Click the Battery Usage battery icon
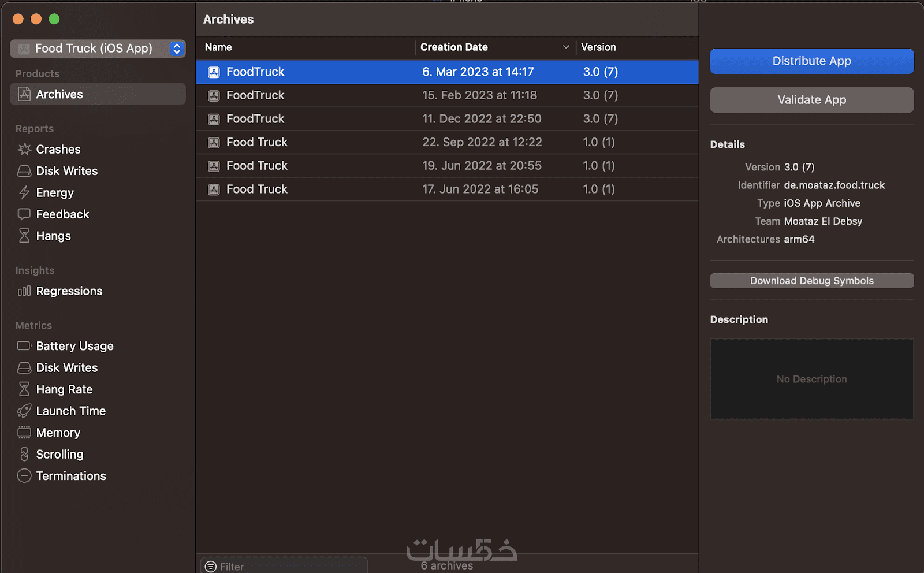 [24, 346]
